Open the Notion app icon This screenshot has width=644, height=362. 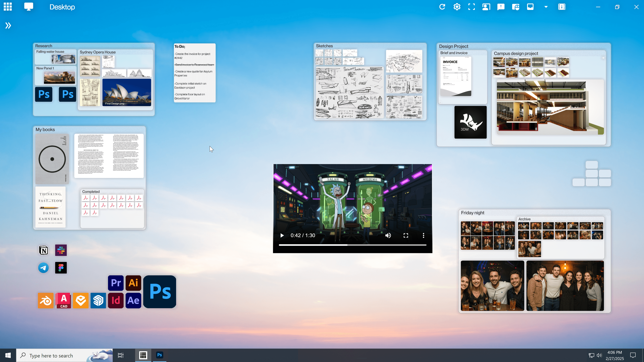[43, 250]
